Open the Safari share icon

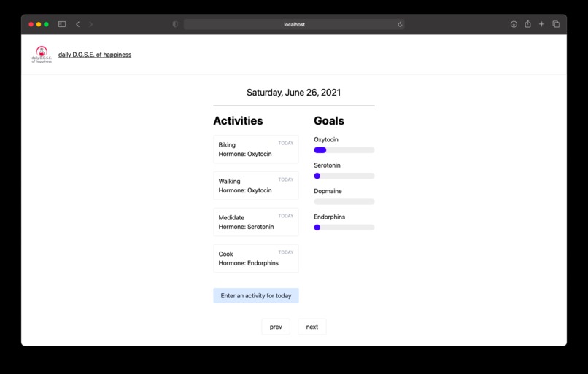point(527,24)
